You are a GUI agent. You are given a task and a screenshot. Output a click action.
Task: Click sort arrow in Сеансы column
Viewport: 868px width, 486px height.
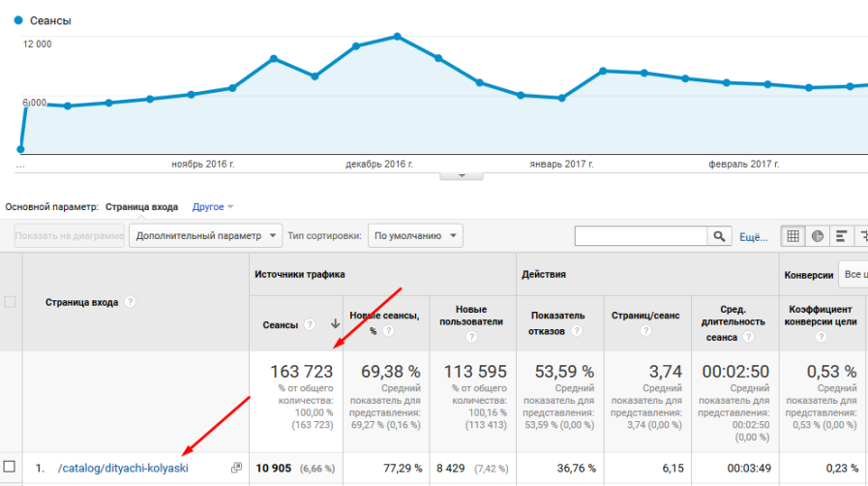coord(335,325)
